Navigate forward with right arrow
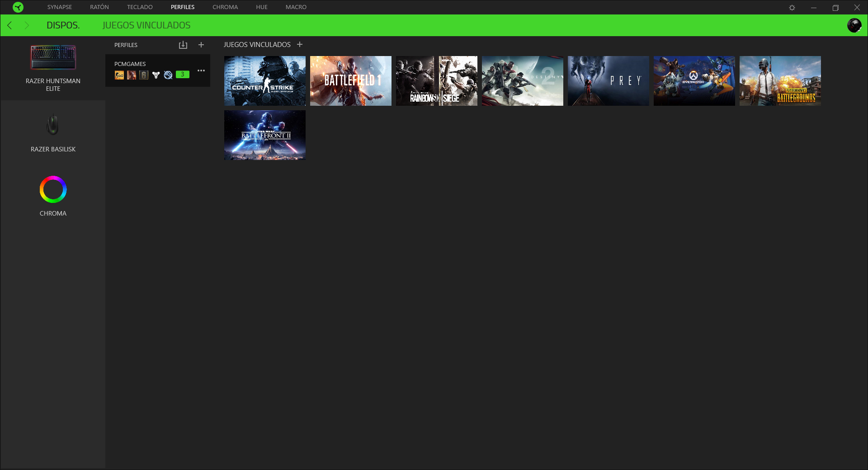This screenshot has width=868, height=470. (x=27, y=25)
